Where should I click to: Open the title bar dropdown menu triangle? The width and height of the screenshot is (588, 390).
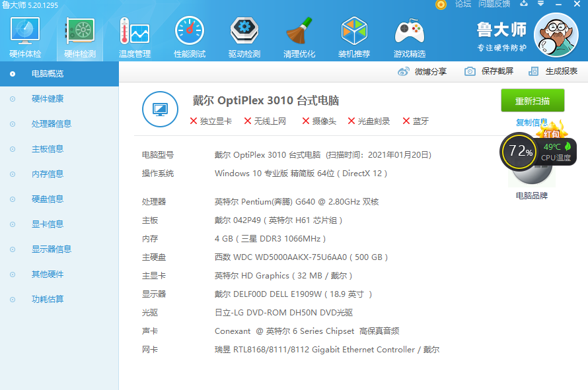540,4
